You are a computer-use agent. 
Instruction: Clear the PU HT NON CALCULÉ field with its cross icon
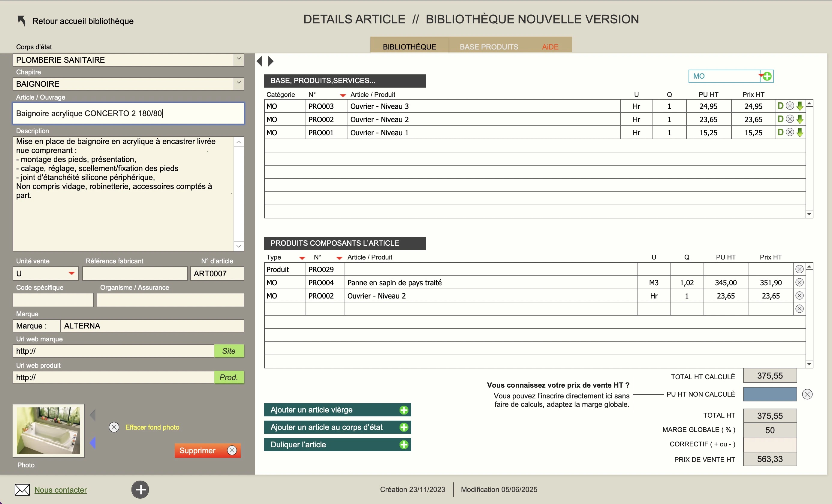807,394
